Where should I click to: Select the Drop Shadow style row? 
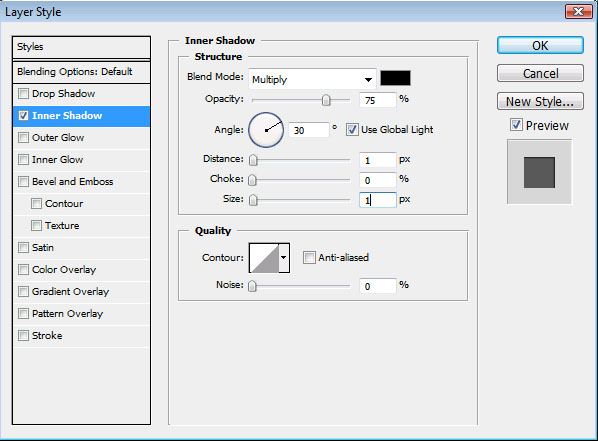coord(81,94)
